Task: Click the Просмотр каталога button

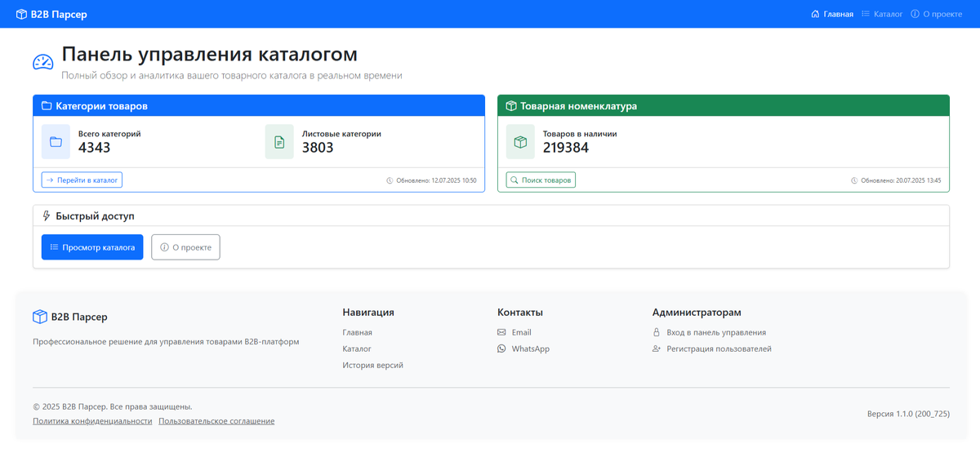Action: (91, 246)
